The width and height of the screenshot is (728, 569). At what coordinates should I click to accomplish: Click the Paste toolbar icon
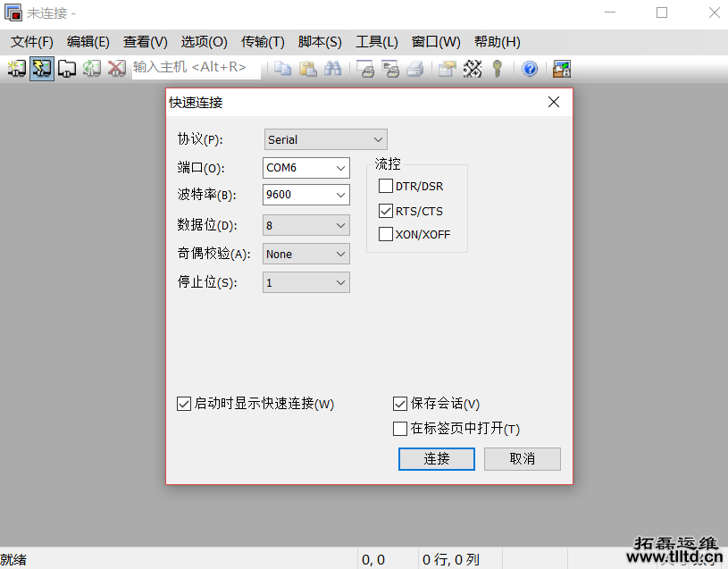click(x=306, y=69)
